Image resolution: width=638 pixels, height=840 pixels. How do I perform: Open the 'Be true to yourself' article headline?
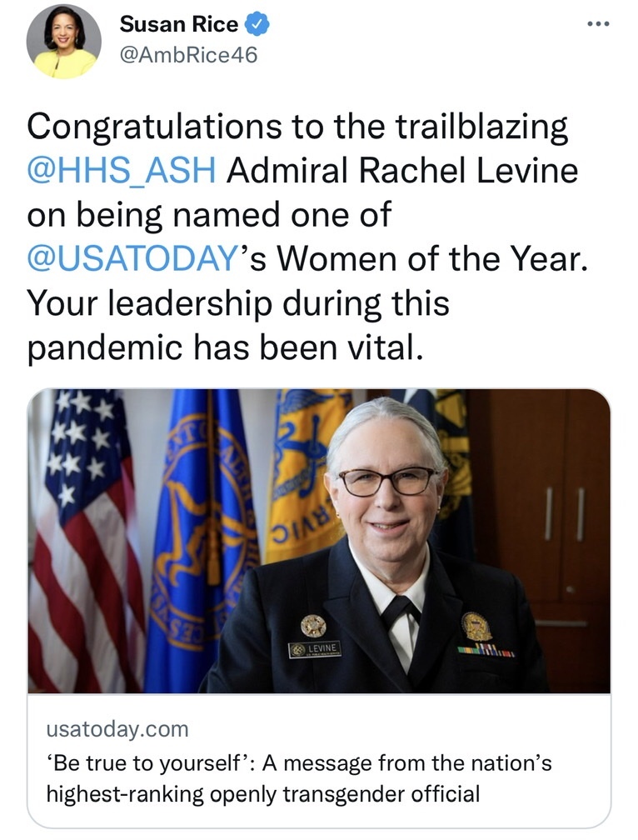(x=296, y=762)
